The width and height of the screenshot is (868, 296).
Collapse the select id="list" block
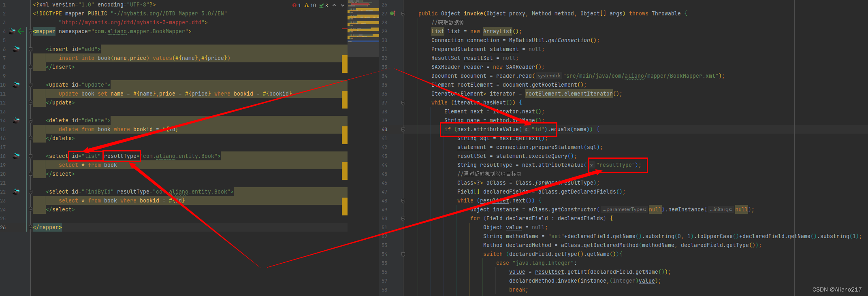point(30,156)
